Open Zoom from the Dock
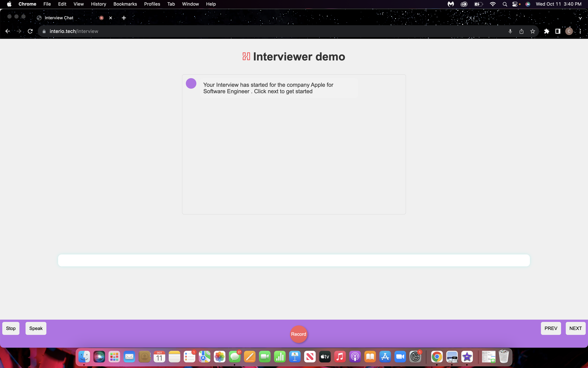The image size is (588, 368). [x=400, y=357]
